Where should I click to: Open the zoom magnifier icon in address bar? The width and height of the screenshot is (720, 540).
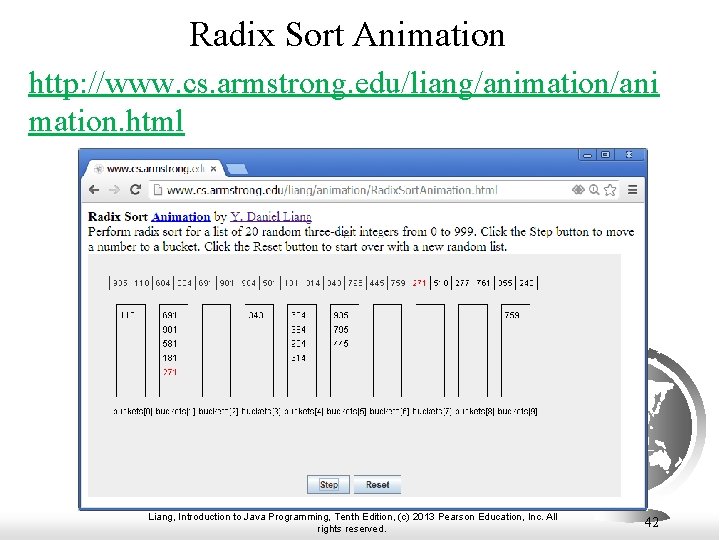pos(594,190)
